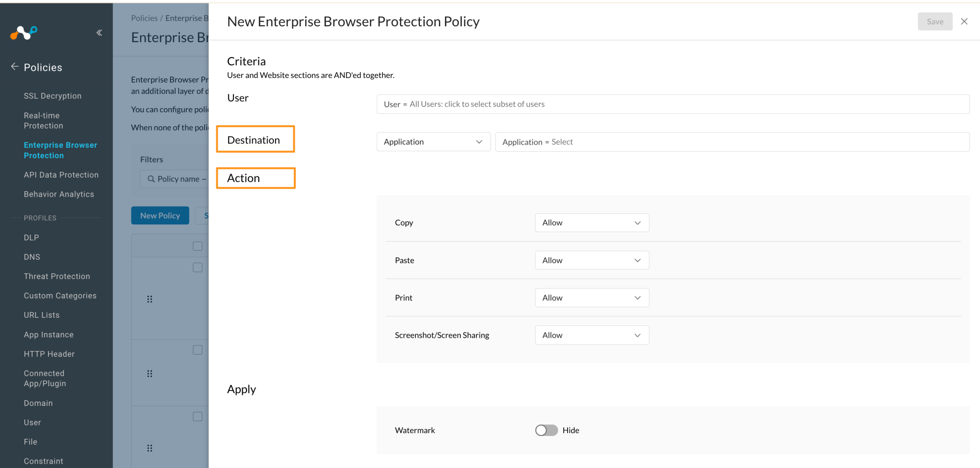The height and width of the screenshot is (468, 980).
Task: Open the Paste action dropdown
Action: pyautogui.click(x=592, y=260)
